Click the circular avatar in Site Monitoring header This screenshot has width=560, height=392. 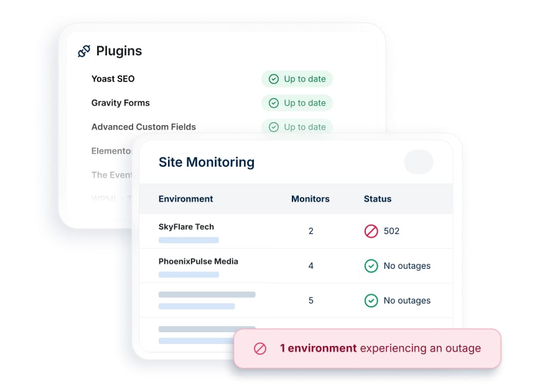pos(419,162)
